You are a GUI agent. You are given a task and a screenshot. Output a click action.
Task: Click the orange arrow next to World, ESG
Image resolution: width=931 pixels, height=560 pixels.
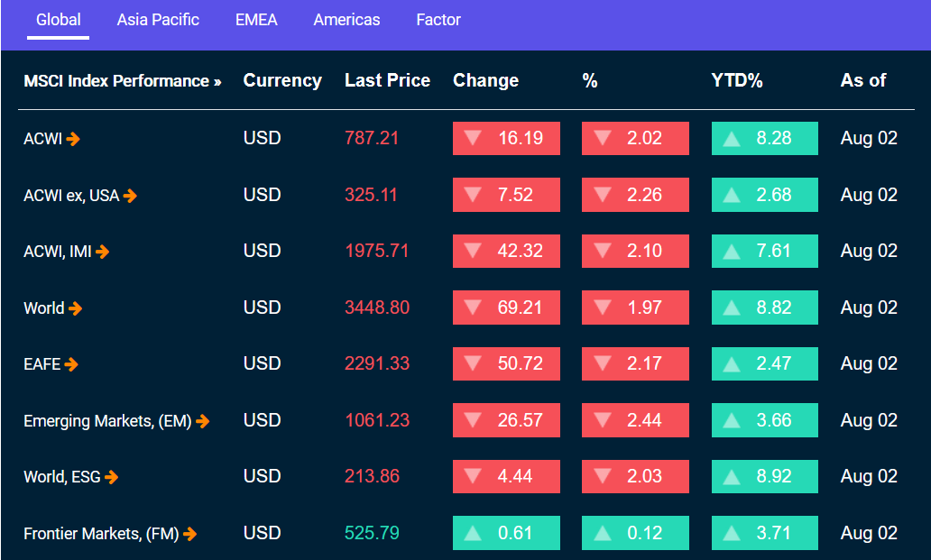(x=112, y=477)
